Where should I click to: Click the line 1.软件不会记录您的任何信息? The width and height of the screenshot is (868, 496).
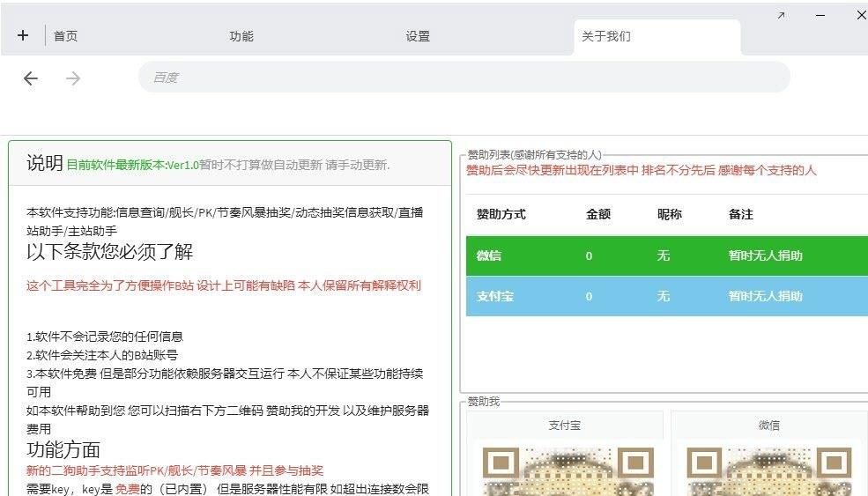click(x=105, y=337)
